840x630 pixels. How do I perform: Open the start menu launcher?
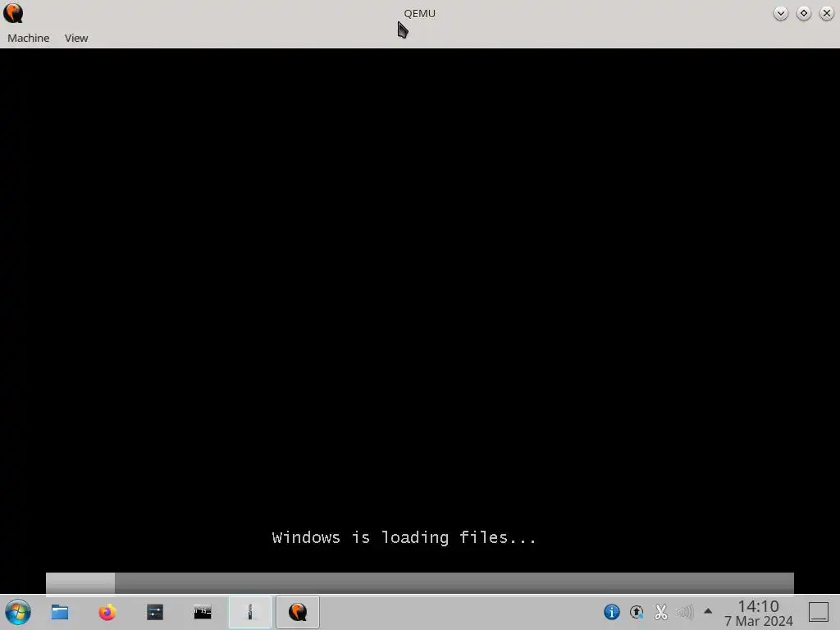click(x=18, y=612)
